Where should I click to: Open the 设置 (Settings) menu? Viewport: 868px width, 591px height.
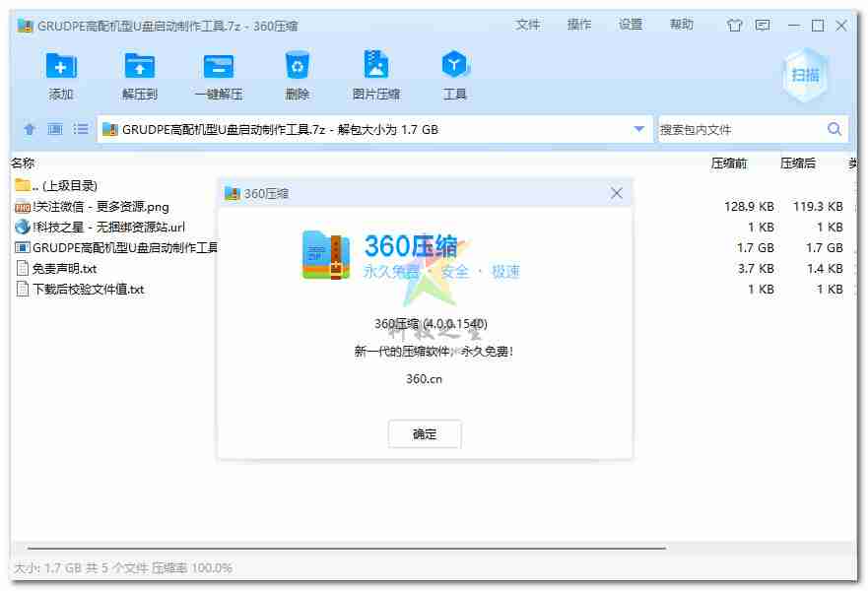click(x=631, y=25)
